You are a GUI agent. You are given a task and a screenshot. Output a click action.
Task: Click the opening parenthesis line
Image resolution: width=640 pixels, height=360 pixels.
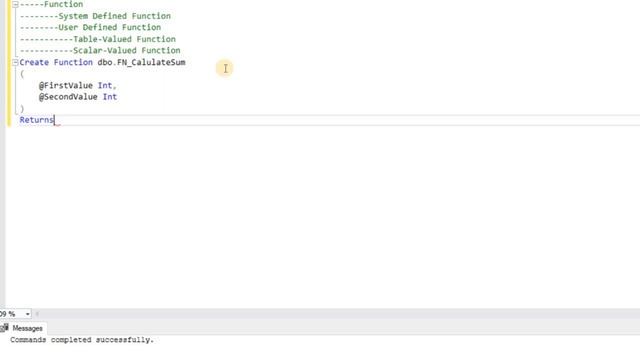click(x=22, y=74)
